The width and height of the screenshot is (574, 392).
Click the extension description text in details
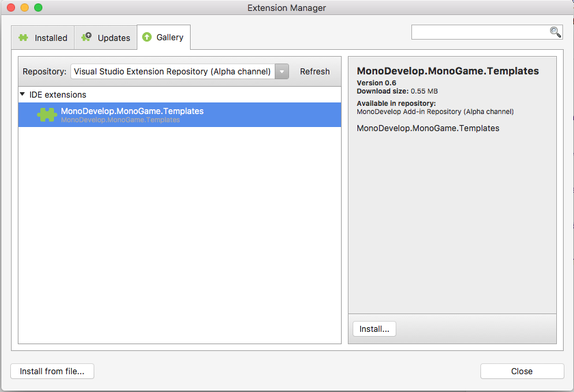pos(428,128)
